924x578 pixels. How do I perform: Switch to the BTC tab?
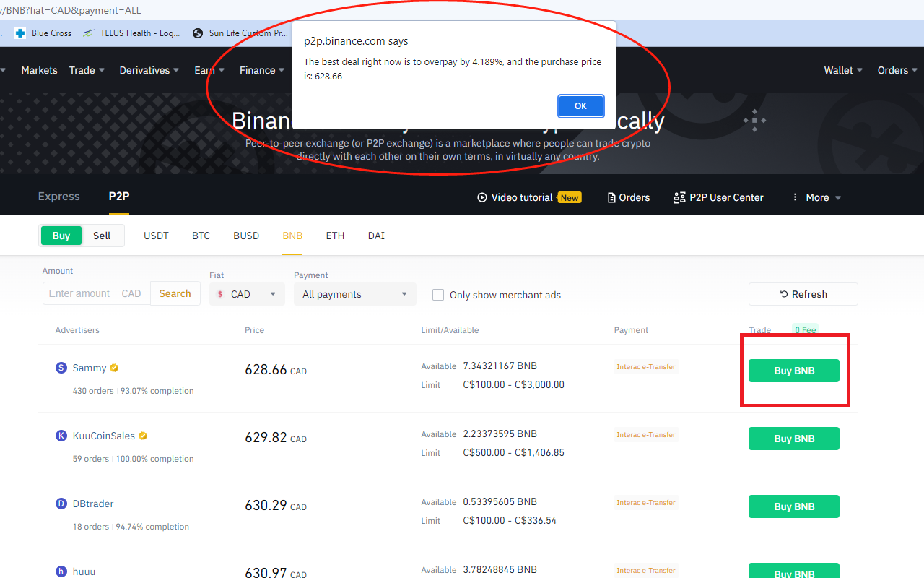[201, 236]
